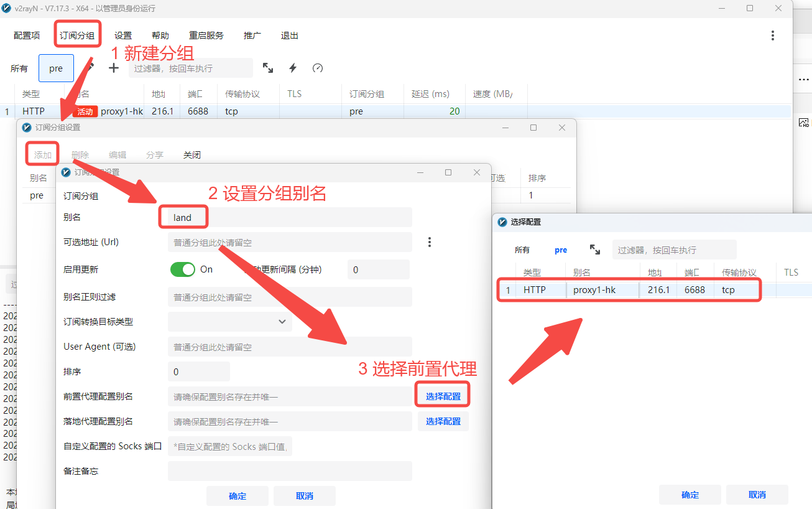Toggle the 启用更新 switch off
812x509 pixels.
click(x=183, y=269)
